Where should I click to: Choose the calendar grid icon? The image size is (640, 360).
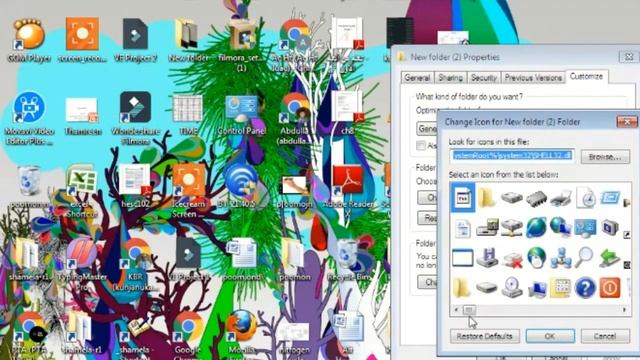[560, 288]
